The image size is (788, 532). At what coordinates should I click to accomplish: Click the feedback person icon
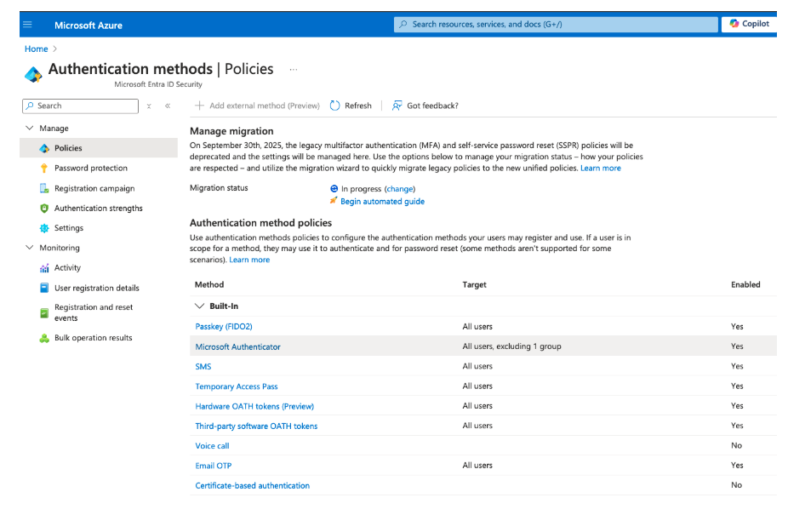(x=397, y=106)
